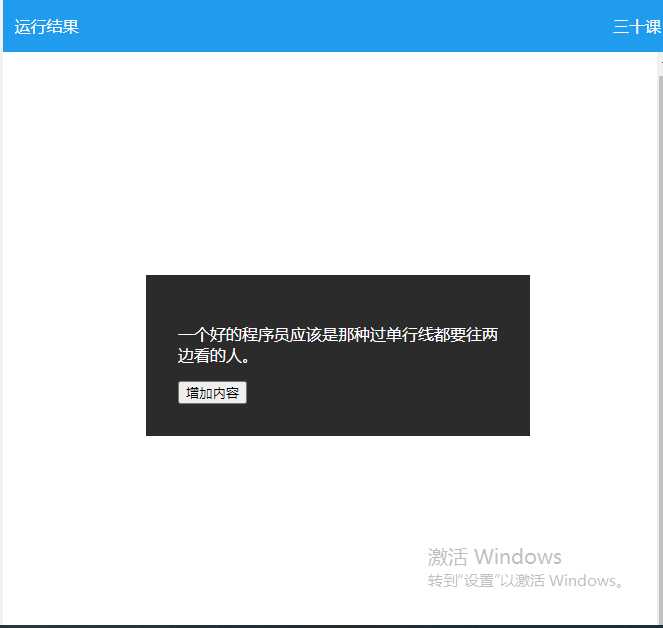Screen dimensions: 663x628
Task: Click the 激活 Windows watermark heading
Action: tap(494, 557)
